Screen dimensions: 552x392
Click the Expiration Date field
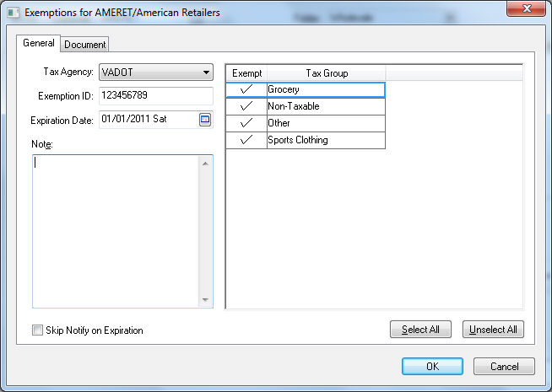coord(147,120)
